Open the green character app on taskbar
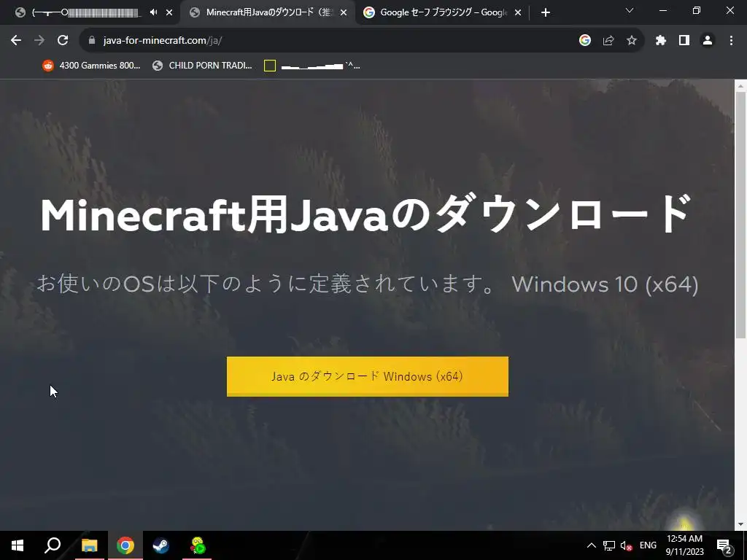 (x=197, y=545)
